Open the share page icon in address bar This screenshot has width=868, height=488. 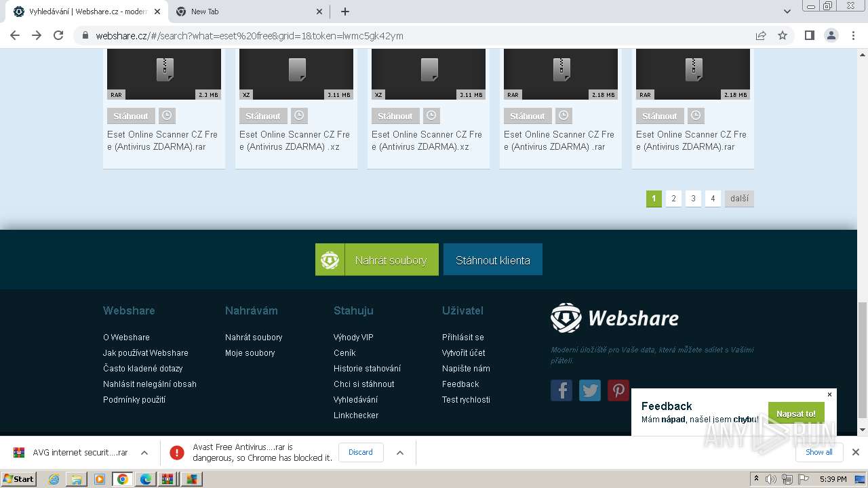tap(761, 35)
